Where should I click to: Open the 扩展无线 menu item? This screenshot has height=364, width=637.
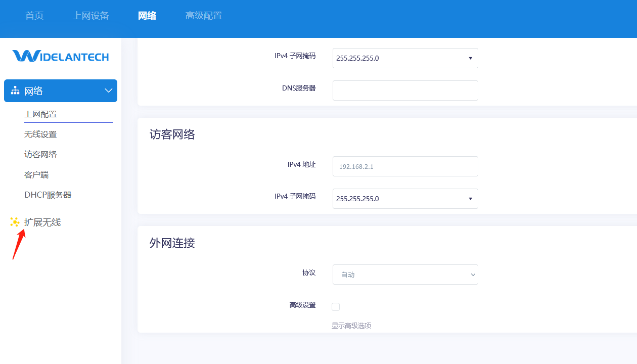[x=42, y=222]
